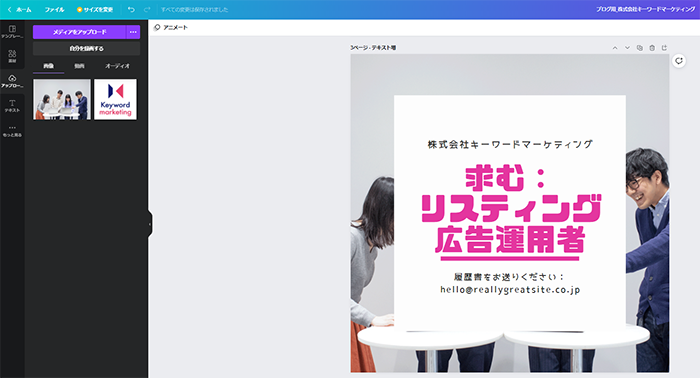Open サイズを変更 (Resize) option
This screenshot has width=700, height=378.
(x=95, y=9)
